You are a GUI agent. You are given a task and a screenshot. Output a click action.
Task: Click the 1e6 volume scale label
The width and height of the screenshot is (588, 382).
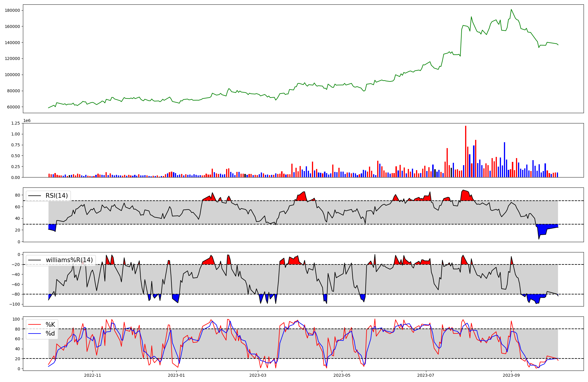click(x=27, y=121)
